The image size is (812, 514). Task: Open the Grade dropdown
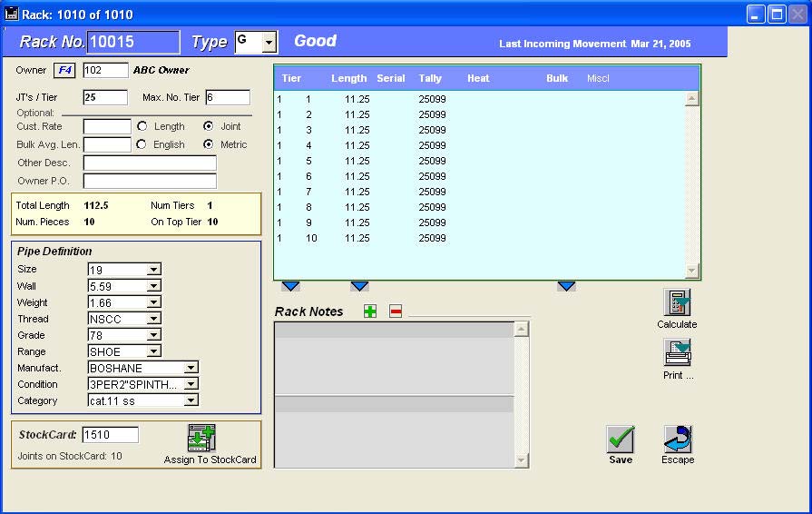154,335
